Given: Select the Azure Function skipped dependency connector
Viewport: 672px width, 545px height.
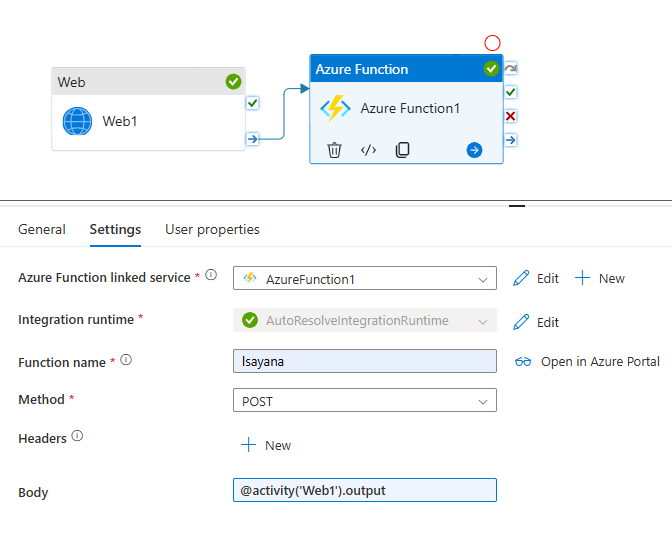Looking at the screenshot, I should [x=510, y=68].
